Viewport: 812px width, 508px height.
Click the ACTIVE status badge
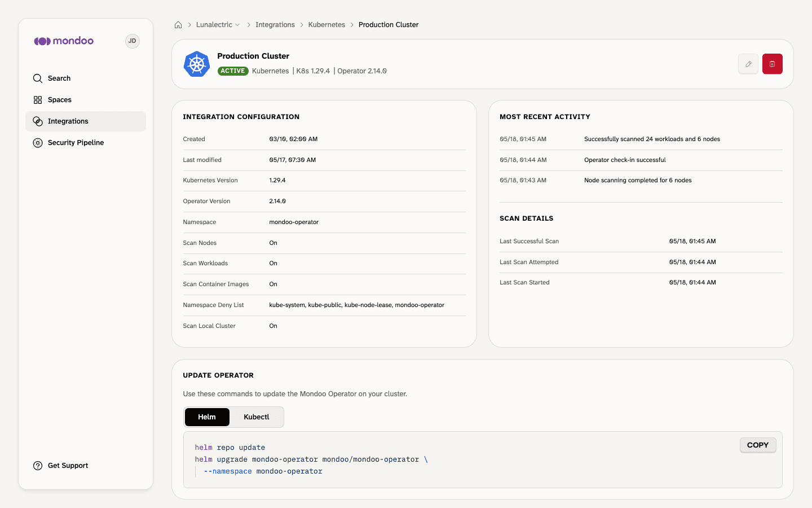(x=233, y=71)
